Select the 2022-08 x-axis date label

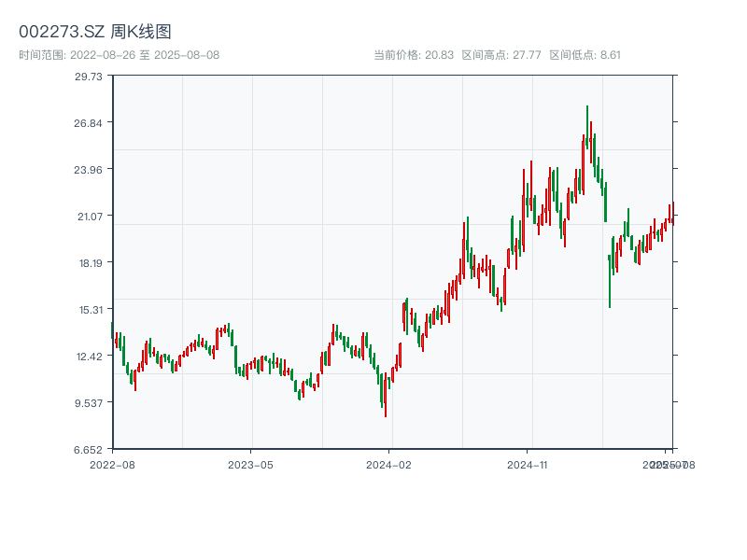click(x=112, y=464)
